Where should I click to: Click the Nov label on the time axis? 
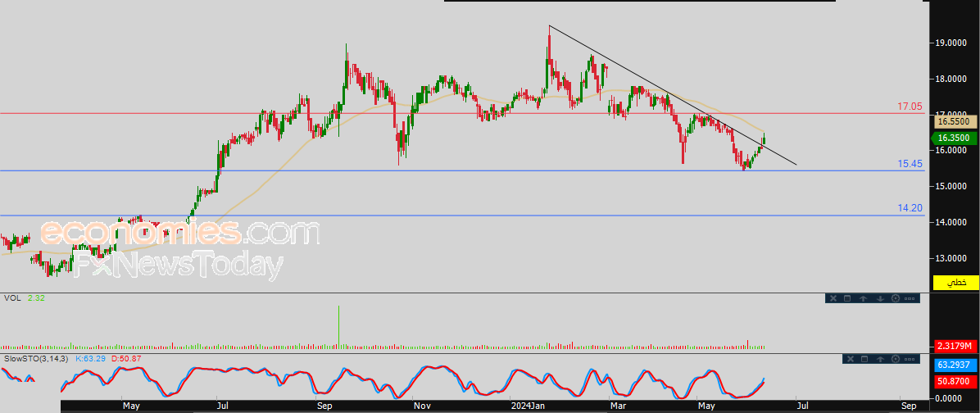tap(423, 406)
